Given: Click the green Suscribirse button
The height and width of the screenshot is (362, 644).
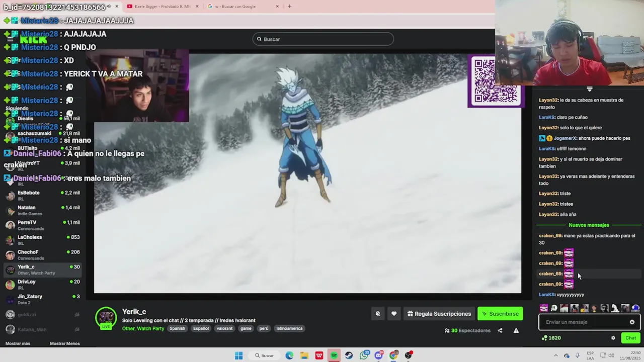Looking at the screenshot, I should coord(500,314).
